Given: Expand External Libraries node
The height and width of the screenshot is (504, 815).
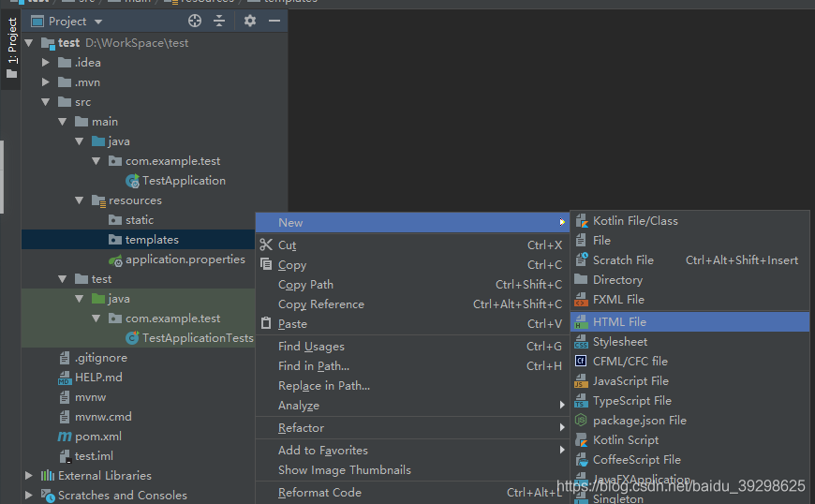Looking at the screenshot, I should coord(29,476).
